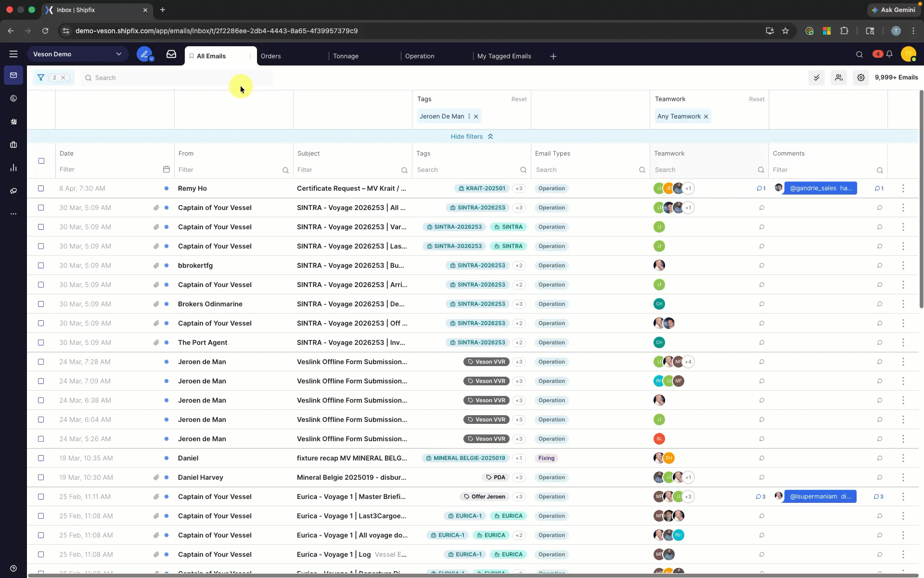This screenshot has height=578, width=924.
Task: Open options on Jeroen De Man tag chip
Action: (x=469, y=117)
